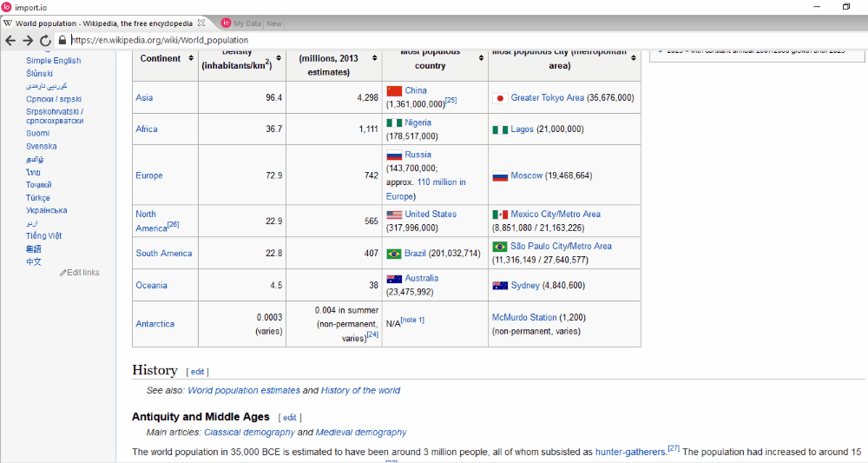Switch language to Svenska
This screenshot has width=868, height=463.
coord(41,146)
